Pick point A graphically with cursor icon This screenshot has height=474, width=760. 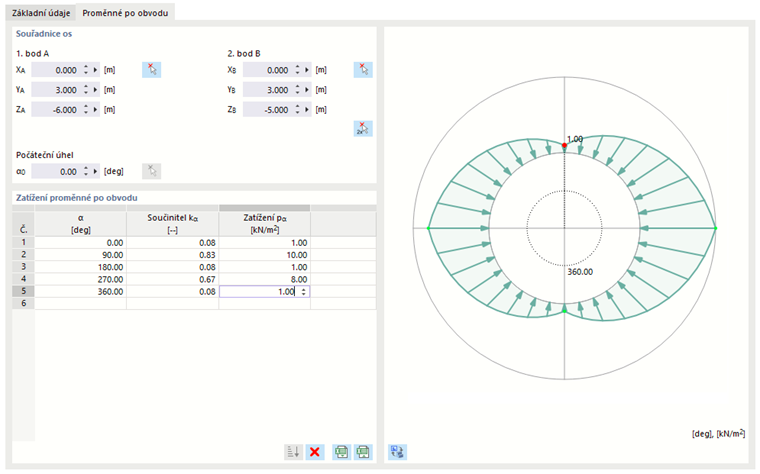pos(151,70)
